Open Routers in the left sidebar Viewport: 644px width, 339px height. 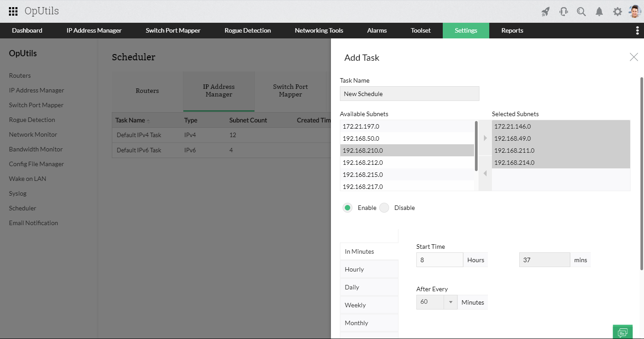click(20, 75)
